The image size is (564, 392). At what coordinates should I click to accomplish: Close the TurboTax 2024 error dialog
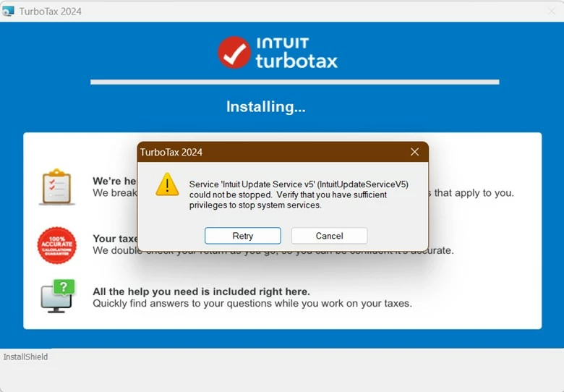tap(414, 152)
